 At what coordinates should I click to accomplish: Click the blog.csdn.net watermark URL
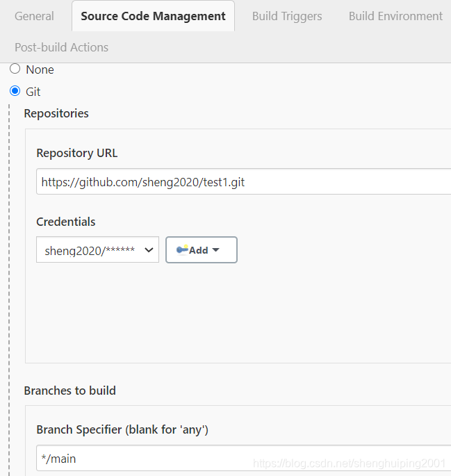coord(349,463)
